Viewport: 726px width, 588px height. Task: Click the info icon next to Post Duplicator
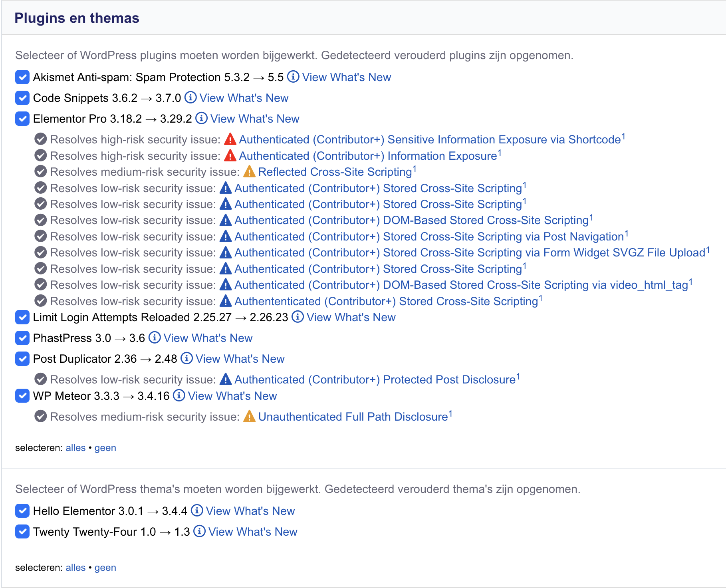[x=186, y=358]
